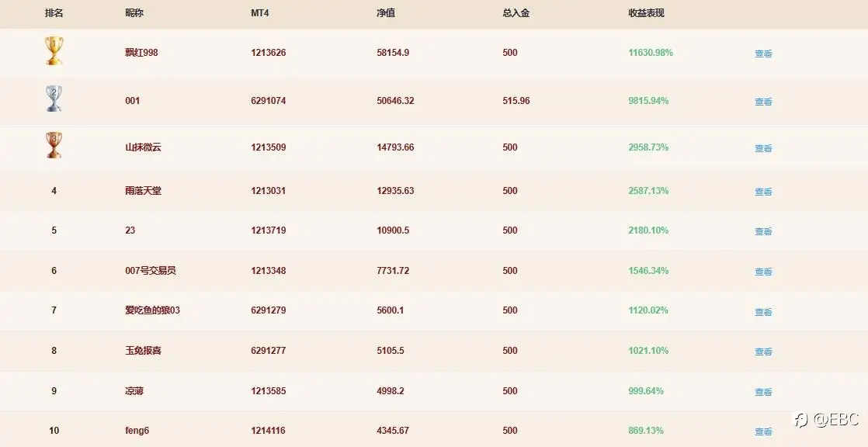This screenshot has width=868, height=447.
Task: Click the silver second-place trophy icon
Action: click(54, 99)
